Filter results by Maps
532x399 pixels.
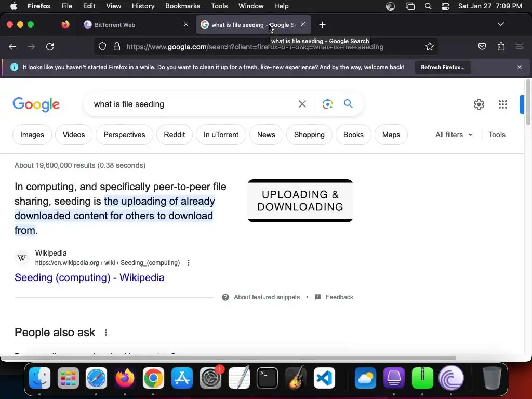coord(391,135)
